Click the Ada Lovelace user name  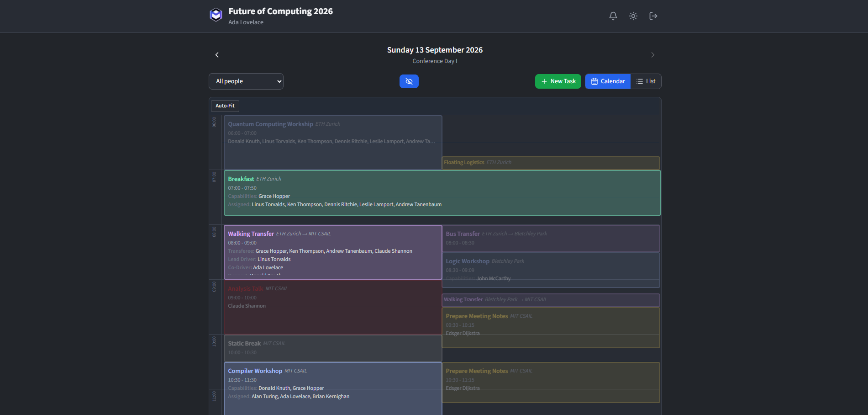pos(246,22)
